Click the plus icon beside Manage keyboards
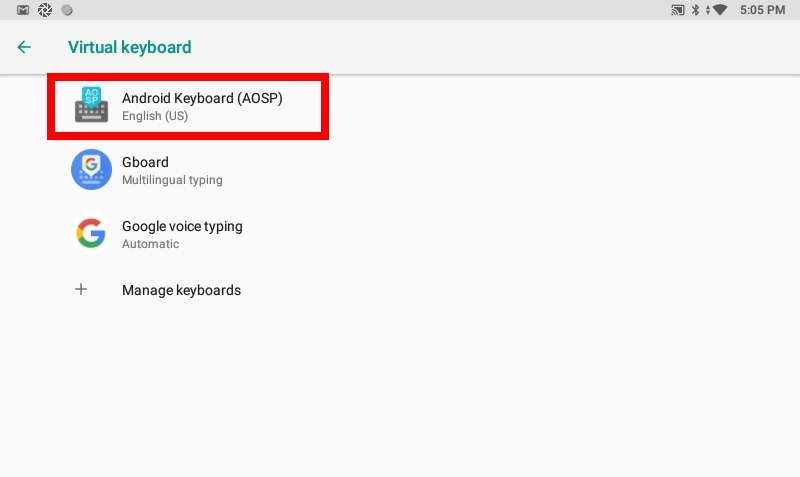The image size is (800, 477). [x=81, y=290]
